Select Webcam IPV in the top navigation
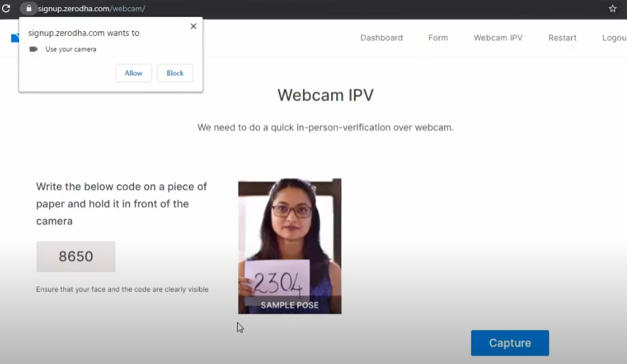Image resolution: width=627 pixels, height=364 pixels. [498, 38]
